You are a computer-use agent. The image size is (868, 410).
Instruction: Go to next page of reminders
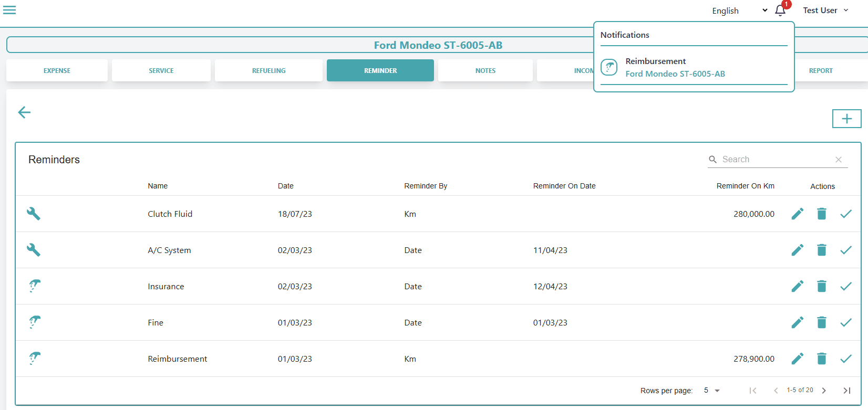(824, 391)
